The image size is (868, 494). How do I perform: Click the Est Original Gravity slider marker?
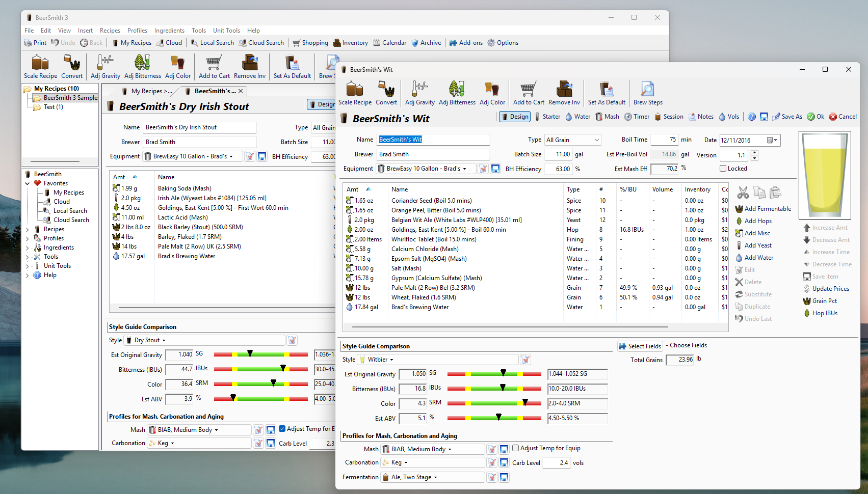(x=503, y=373)
